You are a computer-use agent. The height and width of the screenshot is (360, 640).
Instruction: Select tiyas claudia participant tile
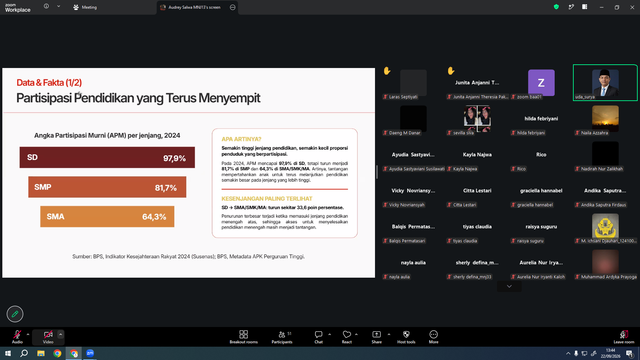[477, 227]
